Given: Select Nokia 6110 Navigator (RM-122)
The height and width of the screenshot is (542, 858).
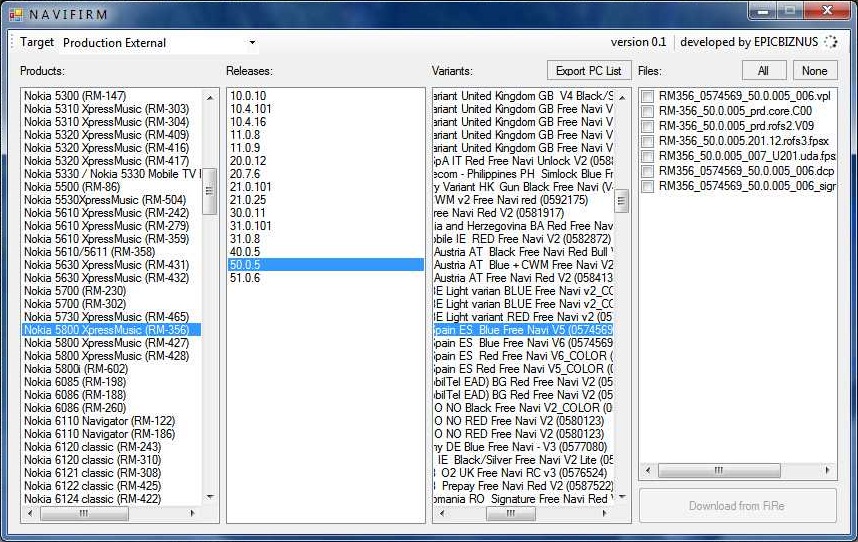Looking at the screenshot, I should click(x=112, y=421).
